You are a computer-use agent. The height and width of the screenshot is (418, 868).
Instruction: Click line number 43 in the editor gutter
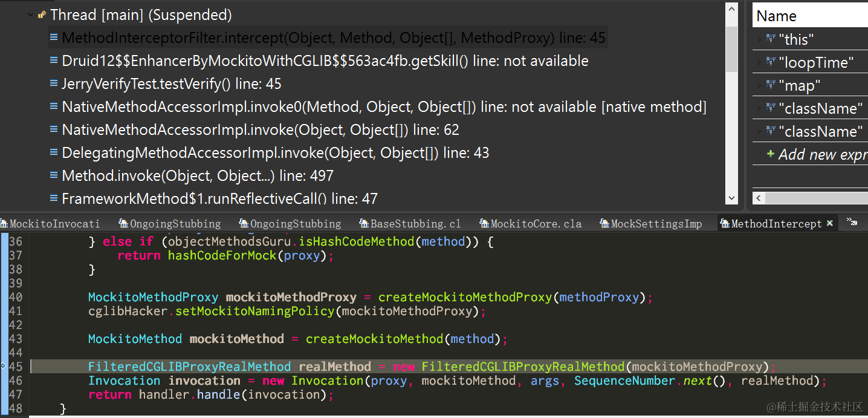[15, 339]
